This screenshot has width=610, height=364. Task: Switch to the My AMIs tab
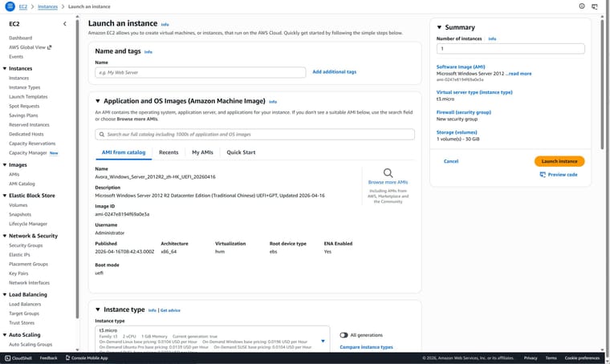tap(202, 152)
